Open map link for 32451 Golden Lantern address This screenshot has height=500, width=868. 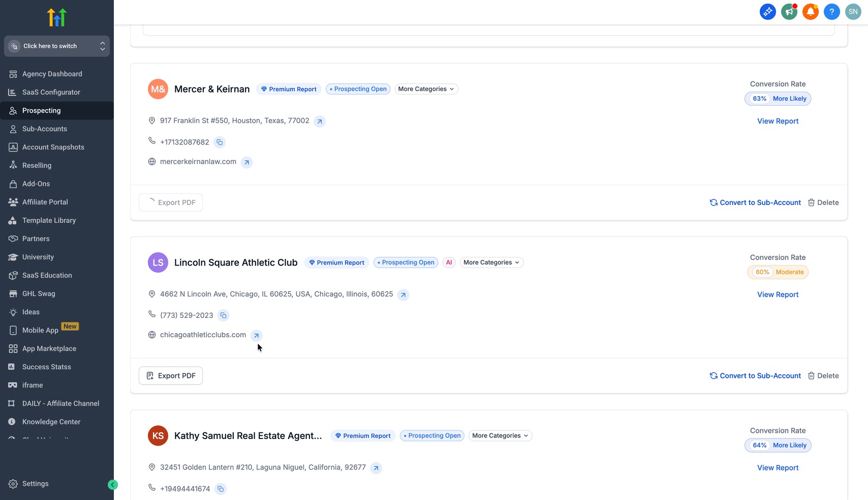click(376, 468)
